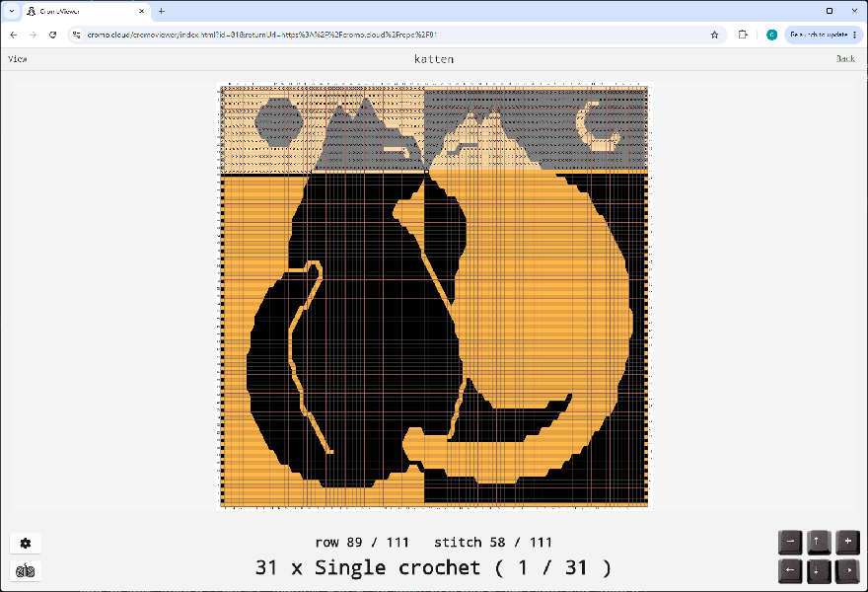This screenshot has height=592, width=868.
Task: Open the browser extensions puzzle icon
Action: coord(743,35)
